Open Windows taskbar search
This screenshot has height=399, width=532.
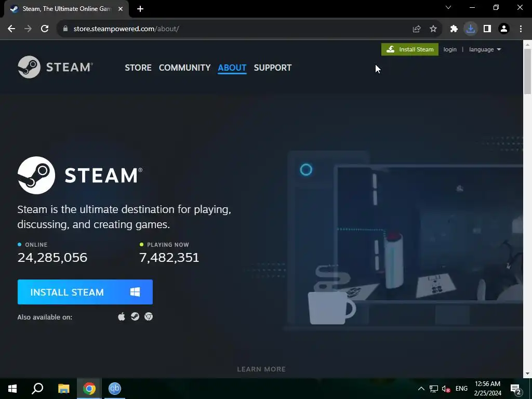pos(37,389)
